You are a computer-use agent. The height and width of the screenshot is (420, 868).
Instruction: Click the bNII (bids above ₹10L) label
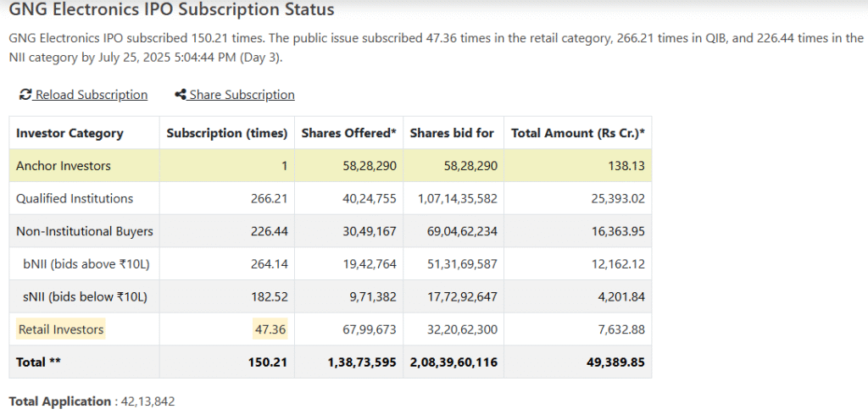(86, 264)
